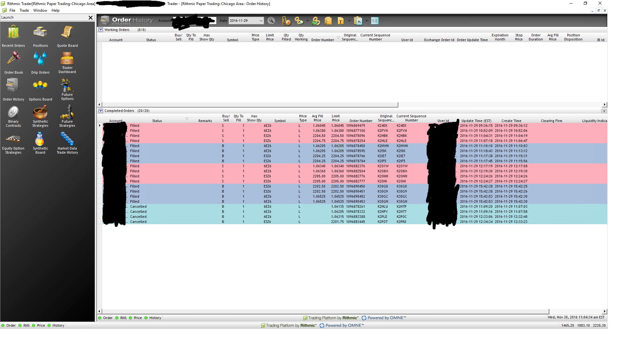Viewport: 644px width, 338px height.
Task: Open Synthetic Strategies tool
Action: [40, 117]
